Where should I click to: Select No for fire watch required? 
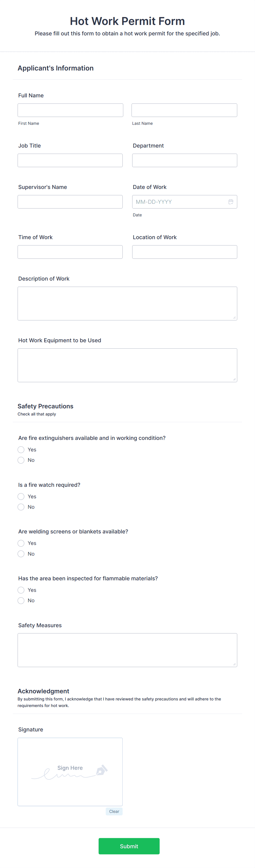click(21, 507)
